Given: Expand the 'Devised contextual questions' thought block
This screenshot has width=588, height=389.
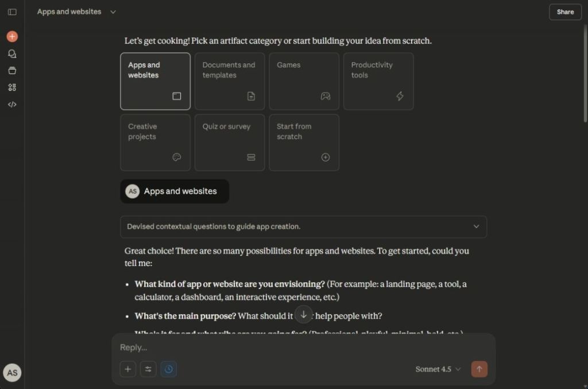Looking at the screenshot, I should tap(303, 226).
